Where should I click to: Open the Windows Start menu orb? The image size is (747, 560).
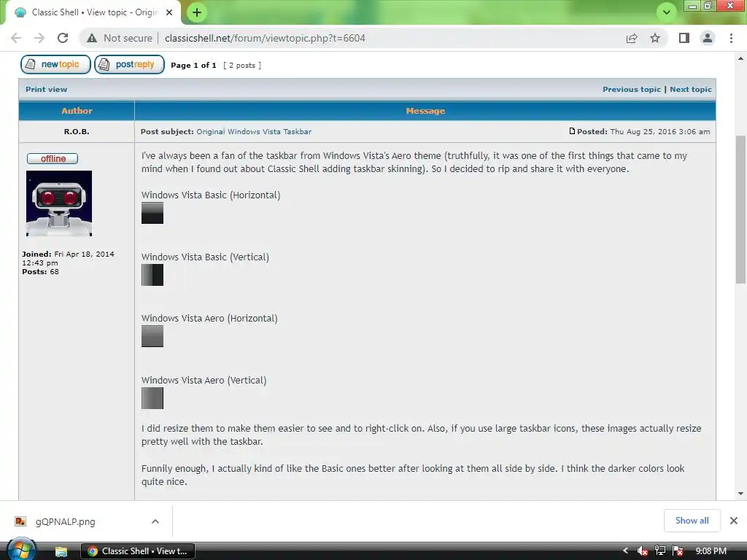pyautogui.click(x=21, y=550)
